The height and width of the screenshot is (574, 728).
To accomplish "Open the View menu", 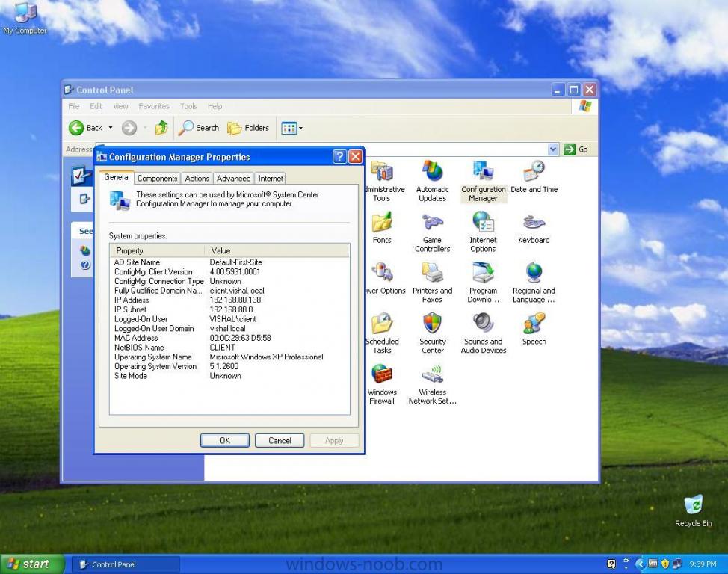I will pos(120,106).
